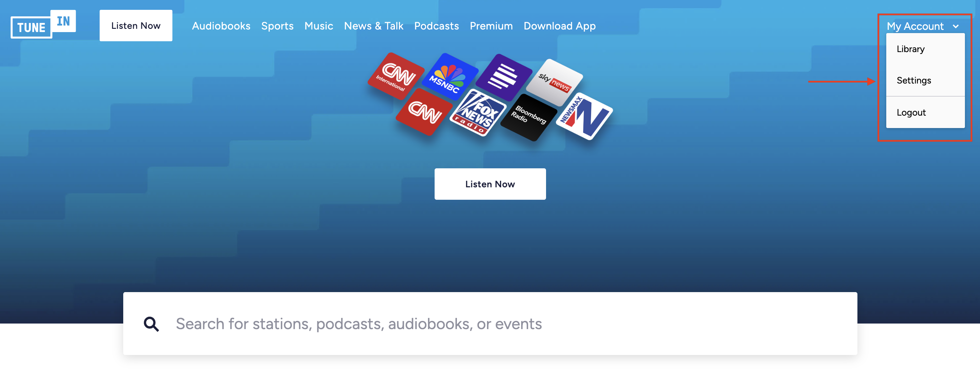
Task: Collapse the My Account dropdown
Action: (915, 26)
